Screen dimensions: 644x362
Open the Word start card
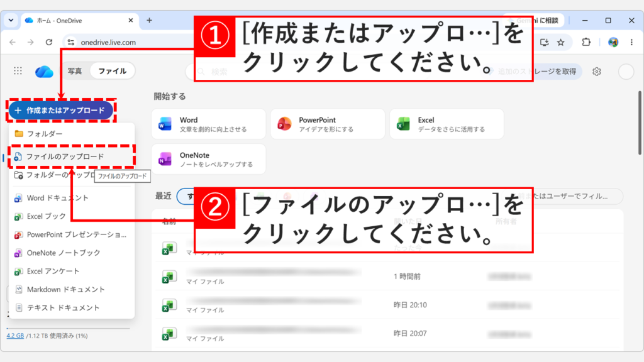[209, 124]
